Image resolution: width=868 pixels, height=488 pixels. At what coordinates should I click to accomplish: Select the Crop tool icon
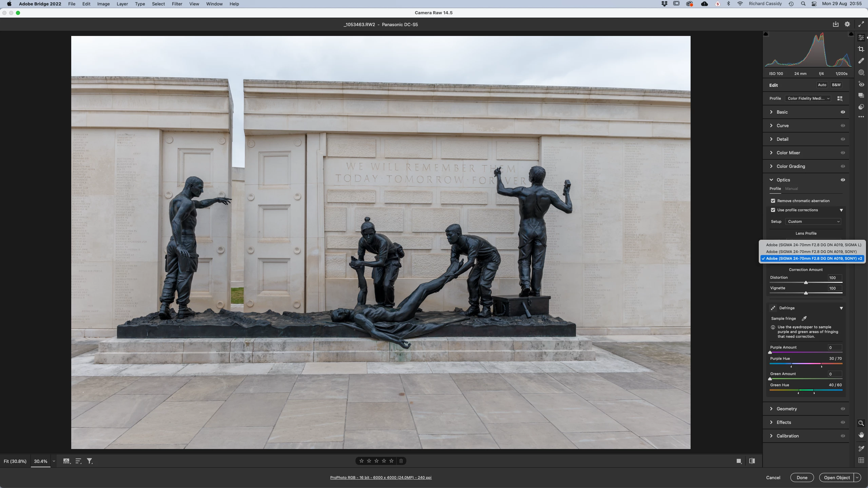[x=861, y=49]
